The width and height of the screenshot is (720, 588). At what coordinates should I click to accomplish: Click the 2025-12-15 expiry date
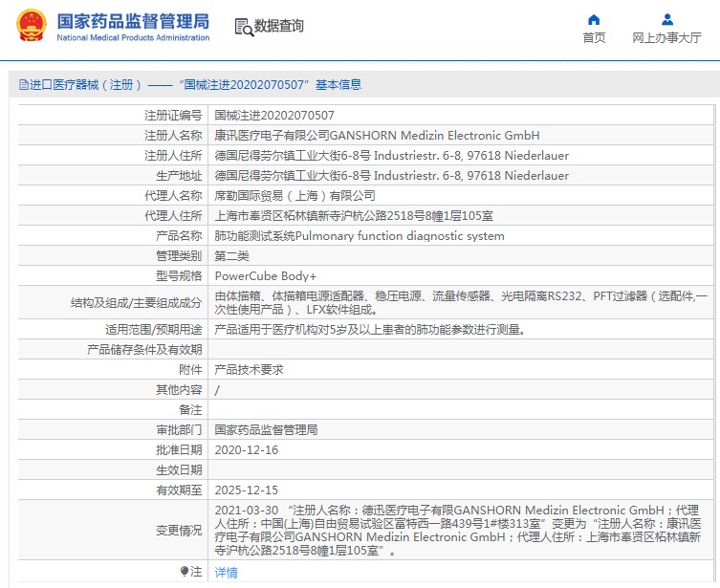point(246,490)
